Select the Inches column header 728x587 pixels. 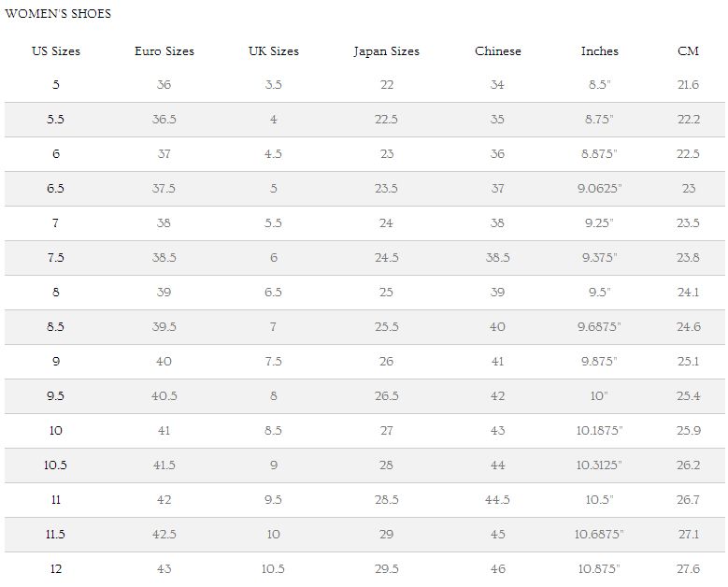[599, 51]
